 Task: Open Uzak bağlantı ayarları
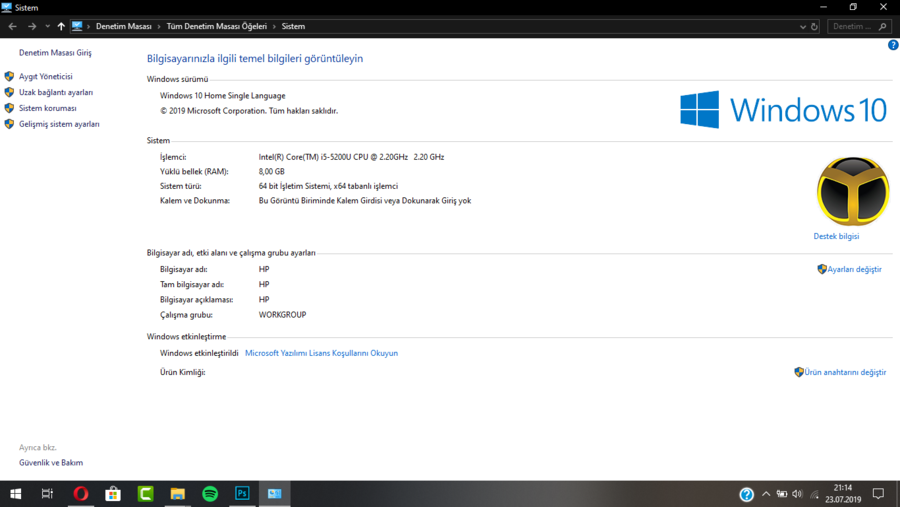[56, 92]
